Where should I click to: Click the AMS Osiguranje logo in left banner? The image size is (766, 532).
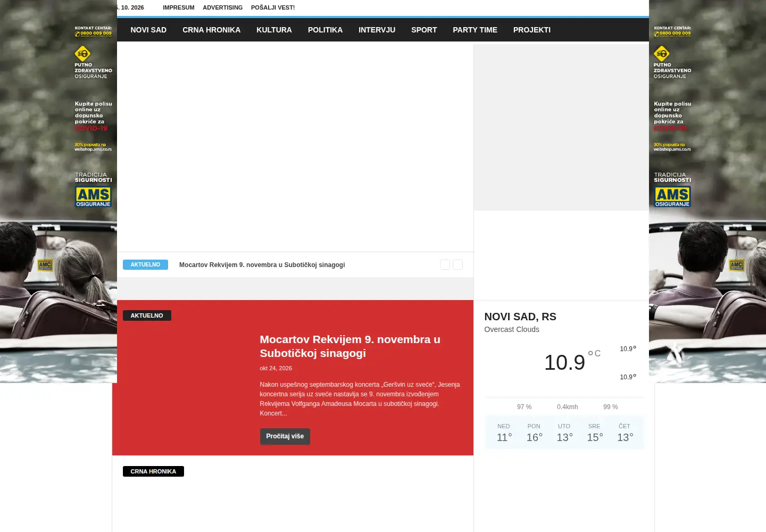[93, 197]
